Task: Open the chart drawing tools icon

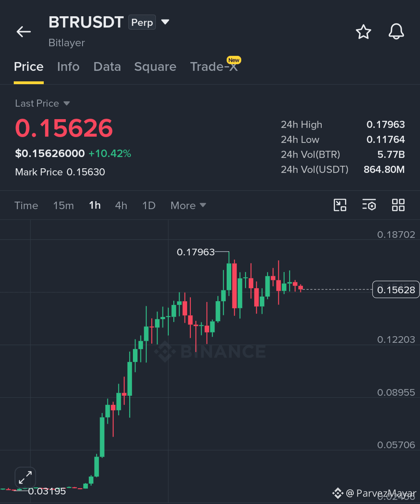Action: [x=340, y=205]
